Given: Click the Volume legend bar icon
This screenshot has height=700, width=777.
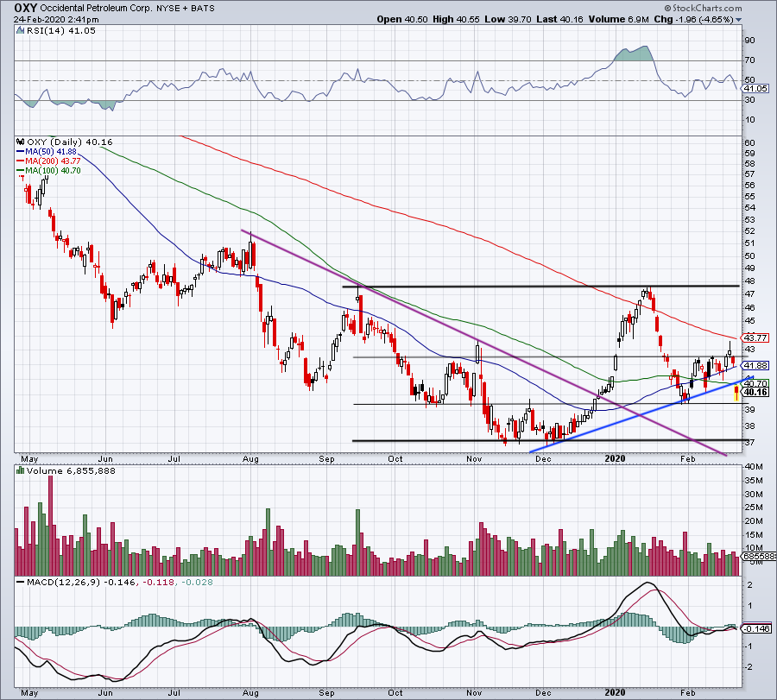Looking at the screenshot, I should coord(21,470).
